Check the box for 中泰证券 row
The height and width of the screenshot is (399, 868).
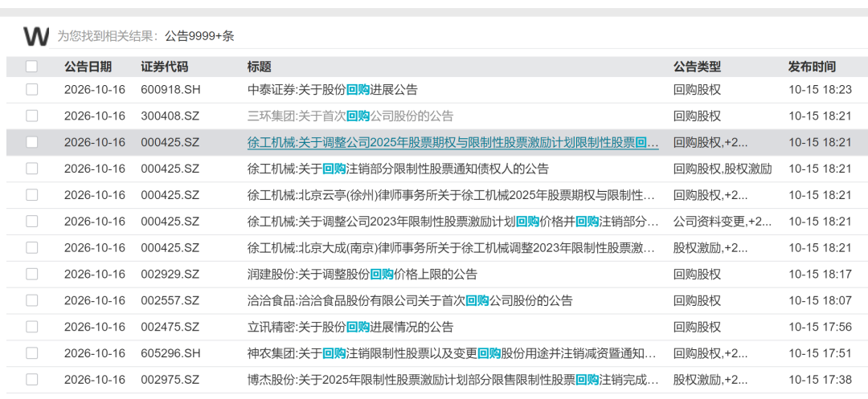point(31,90)
